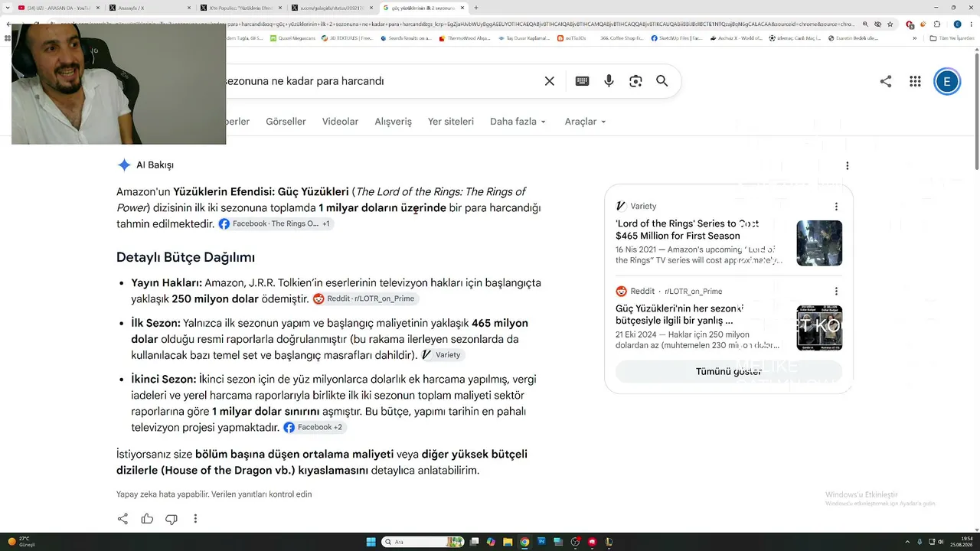
Task: Open File Explorer from the taskbar
Action: (508, 542)
